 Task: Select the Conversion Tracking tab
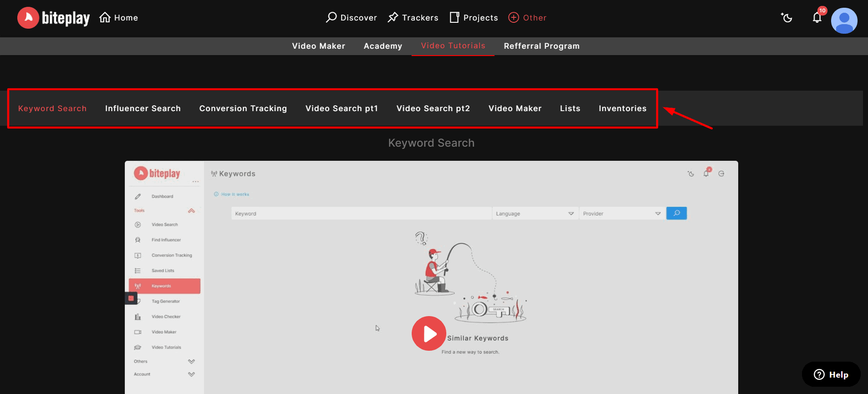tap(243, 108)
